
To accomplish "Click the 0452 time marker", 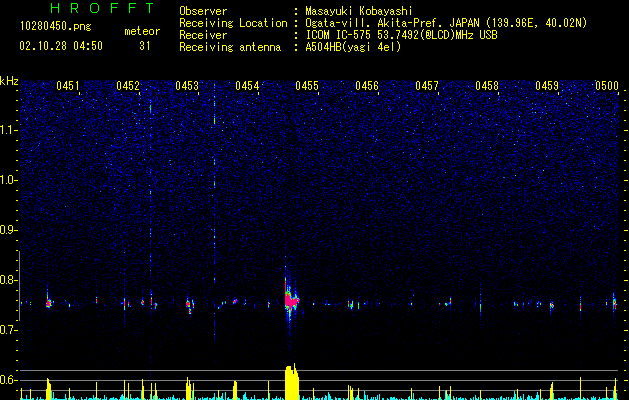I will [x=128, y=85].
